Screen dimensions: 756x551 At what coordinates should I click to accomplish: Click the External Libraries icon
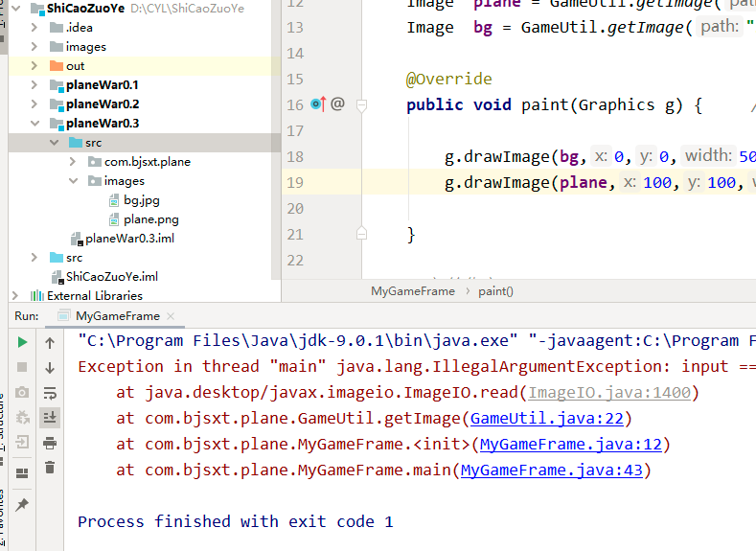(x=37, y=295)
